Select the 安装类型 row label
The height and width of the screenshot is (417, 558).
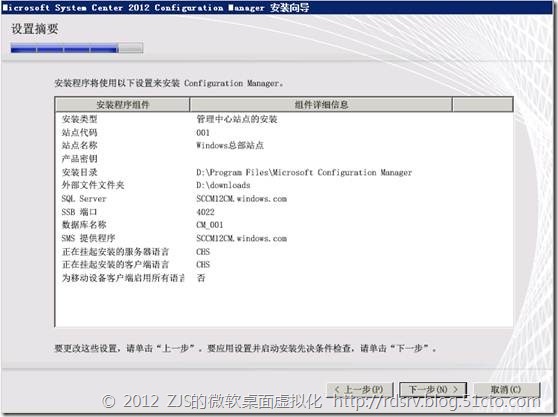tap(79, 119)
